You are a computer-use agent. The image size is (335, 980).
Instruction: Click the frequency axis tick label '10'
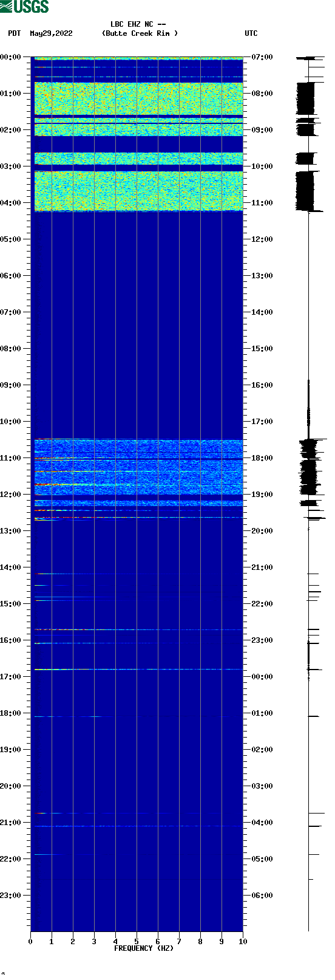[x=243, y=942]
